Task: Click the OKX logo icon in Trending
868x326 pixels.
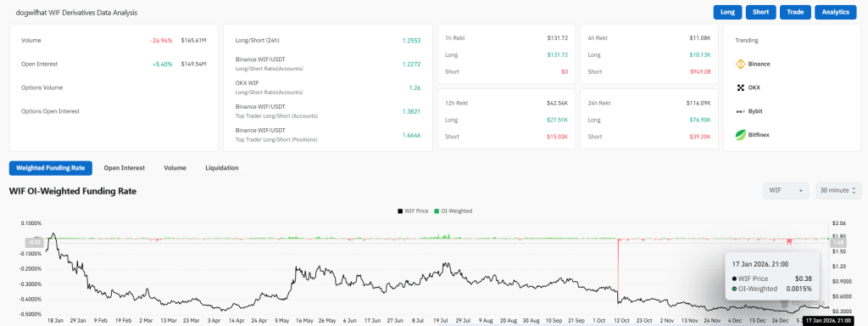Action: pyautogui.click(x=740, y=87)
